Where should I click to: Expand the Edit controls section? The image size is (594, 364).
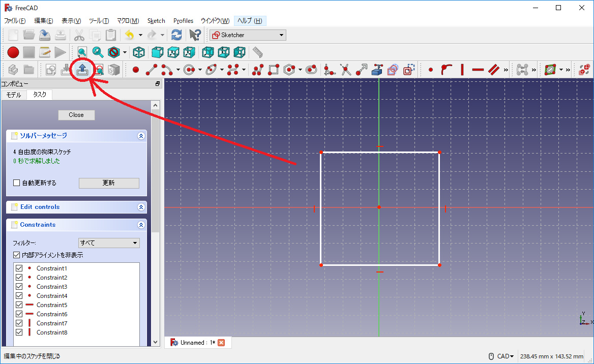click(x=141, y=207)
